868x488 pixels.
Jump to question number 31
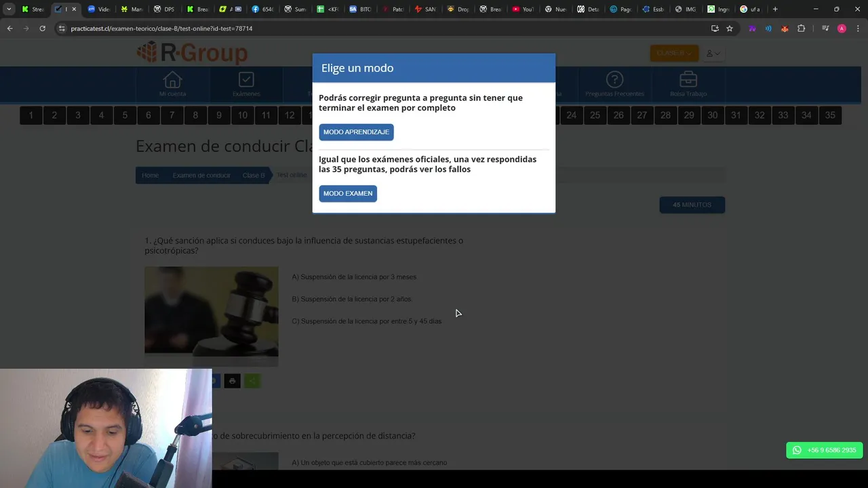coord(736,115)
